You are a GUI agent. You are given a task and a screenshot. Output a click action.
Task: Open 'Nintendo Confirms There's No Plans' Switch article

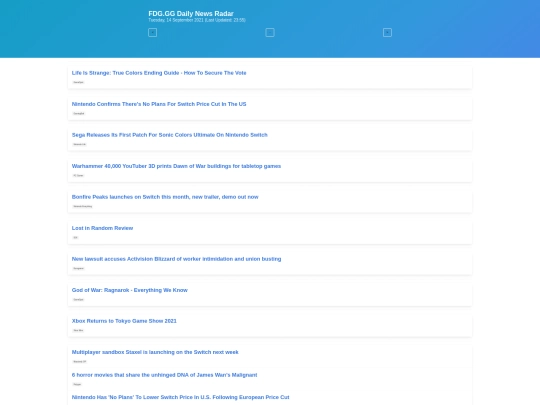(159, 104)
